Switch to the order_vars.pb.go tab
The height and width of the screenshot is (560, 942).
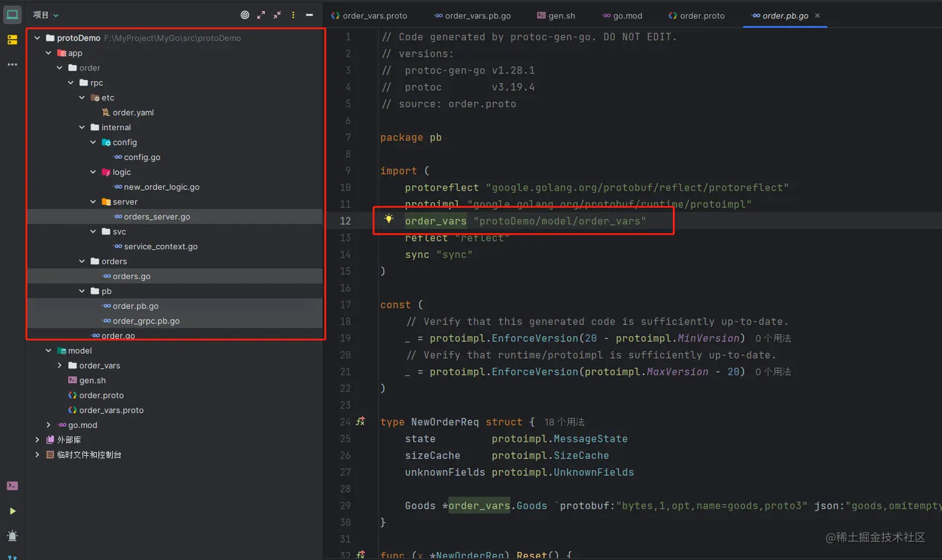pyautogui.click(x=472, y=16)
